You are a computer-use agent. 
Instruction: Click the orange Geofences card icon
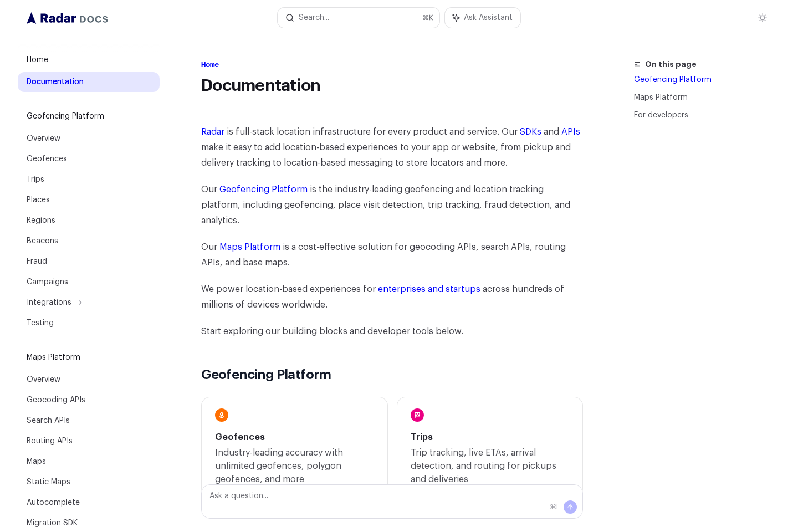coord(222,415)
